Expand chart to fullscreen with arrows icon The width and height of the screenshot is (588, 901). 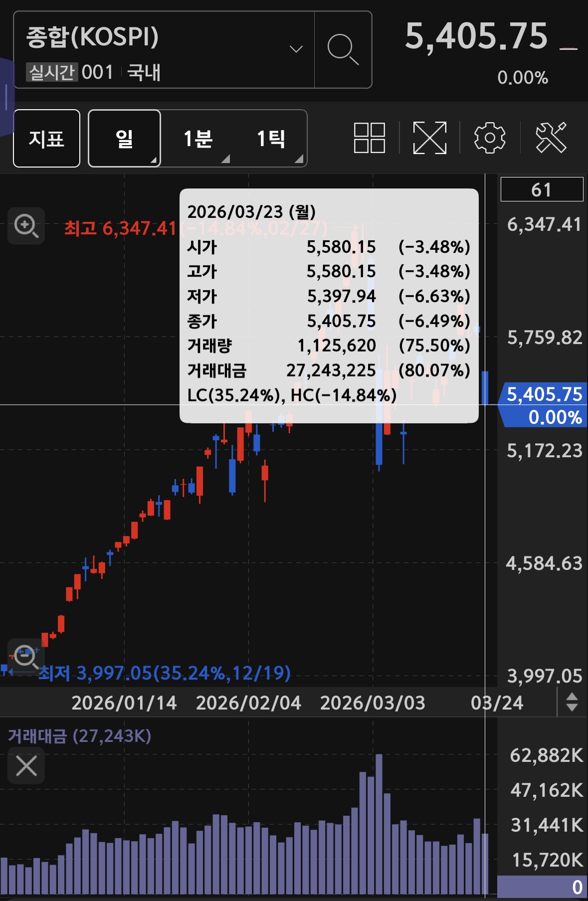(429, 138)
